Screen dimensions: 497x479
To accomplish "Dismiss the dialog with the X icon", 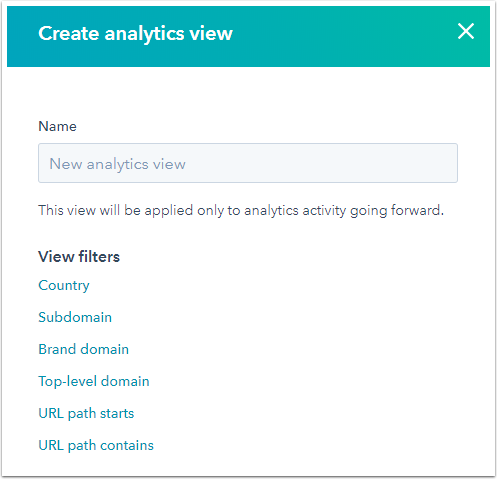I will (x=466, y=31).
